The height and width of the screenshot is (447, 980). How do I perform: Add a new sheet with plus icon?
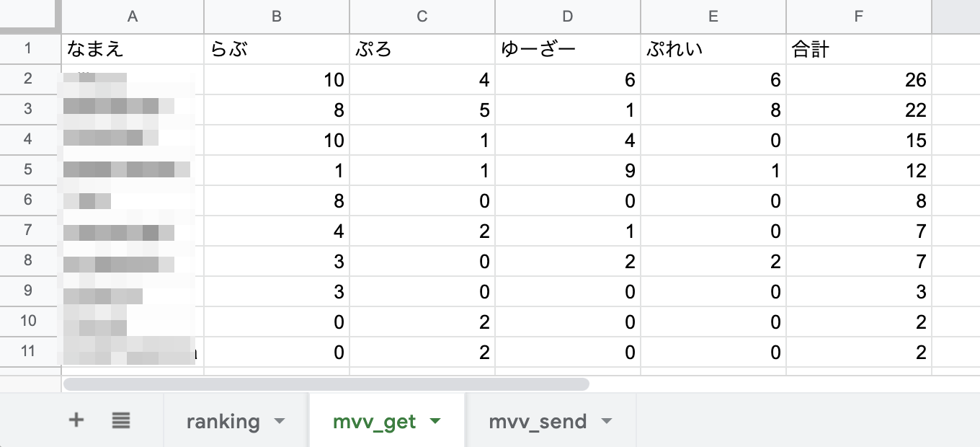76,420
